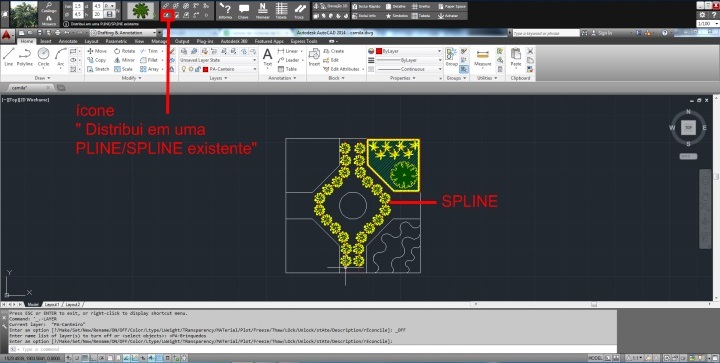The width and height of the screenshot is (720, 363).
Task: Click the Linear dimension tool
Action: 288,51
